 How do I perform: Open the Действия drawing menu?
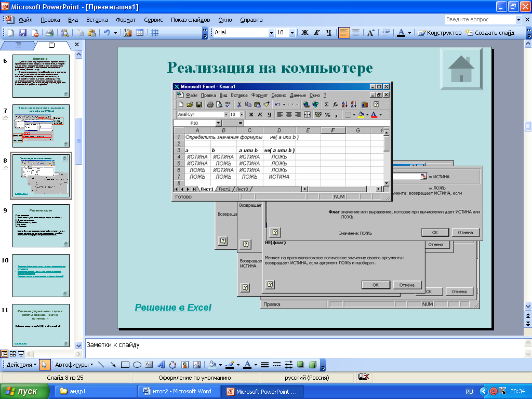(21, 365)
